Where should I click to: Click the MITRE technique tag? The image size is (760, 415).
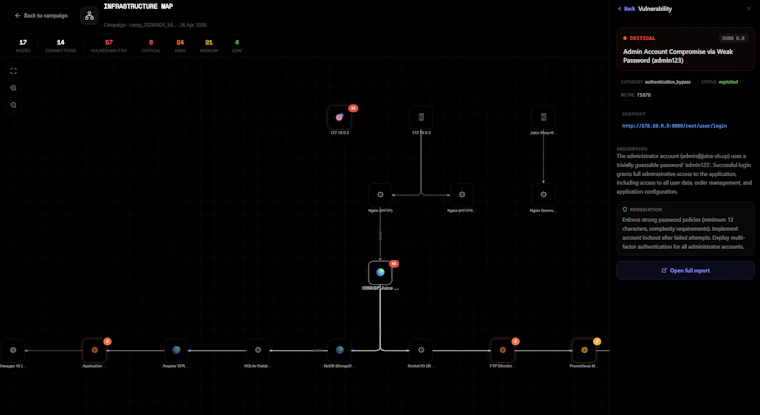[x=636, y=96]
